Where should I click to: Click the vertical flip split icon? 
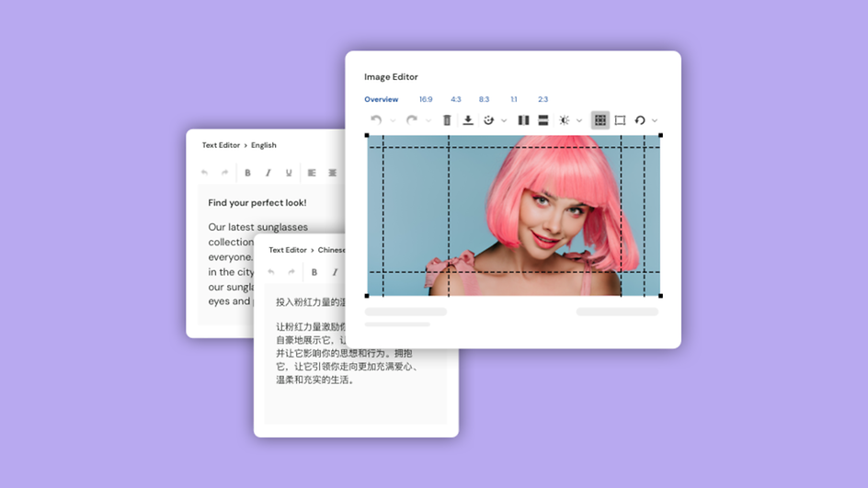[x=523, y=120]
